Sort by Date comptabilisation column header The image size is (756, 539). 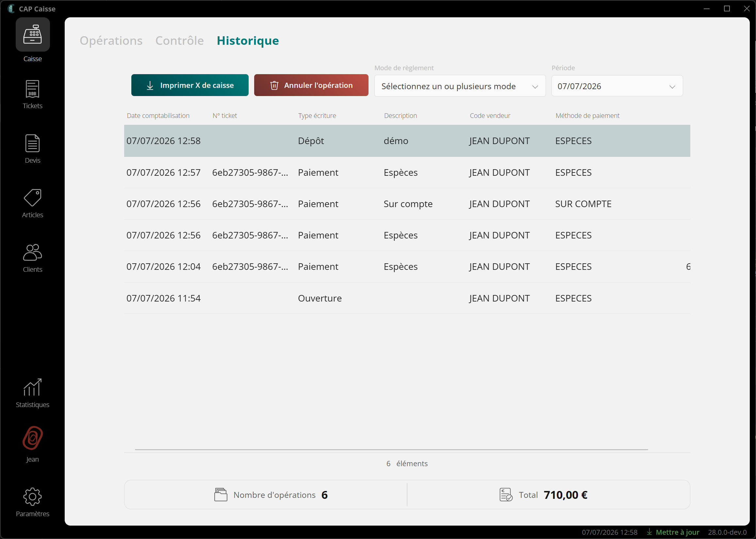[158, 116]
